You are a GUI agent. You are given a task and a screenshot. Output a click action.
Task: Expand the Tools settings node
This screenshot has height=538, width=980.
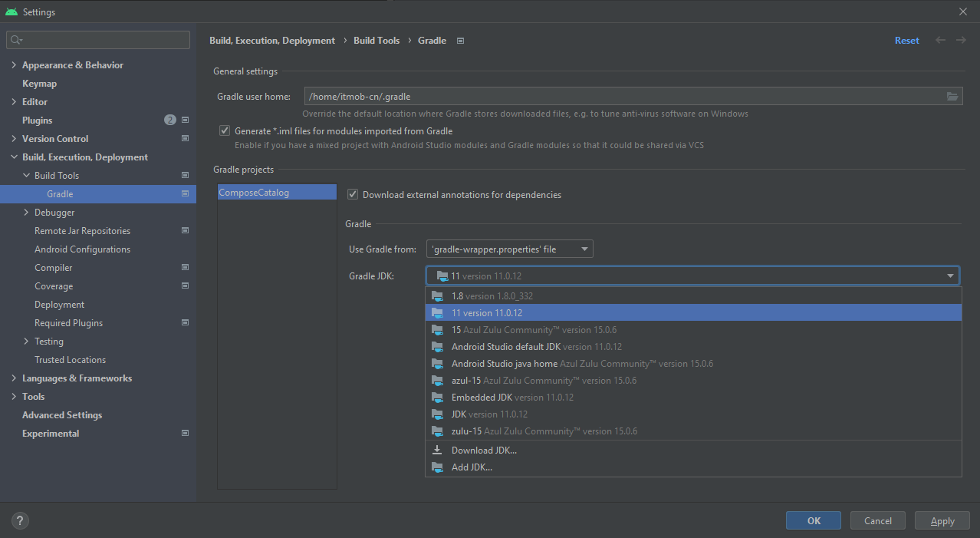pyautogui.click(x=14, y=397)
